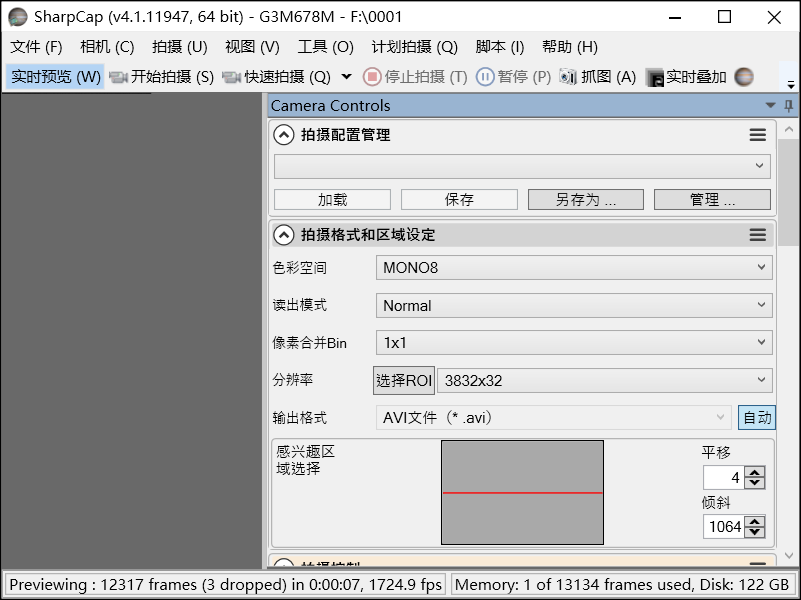
Task: Click the 管理 ... button
Action: point(713,200)
